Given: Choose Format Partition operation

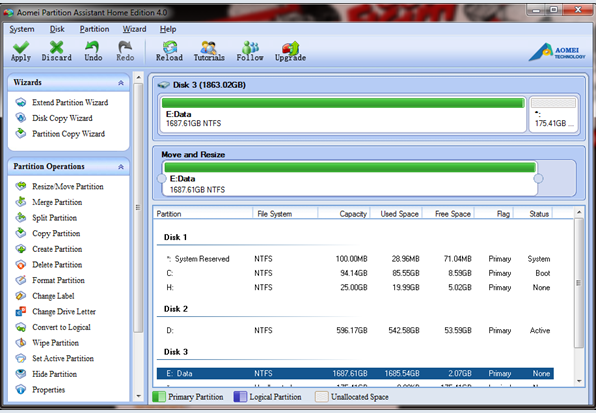Looking at the screenshot, I should [58, 280].
